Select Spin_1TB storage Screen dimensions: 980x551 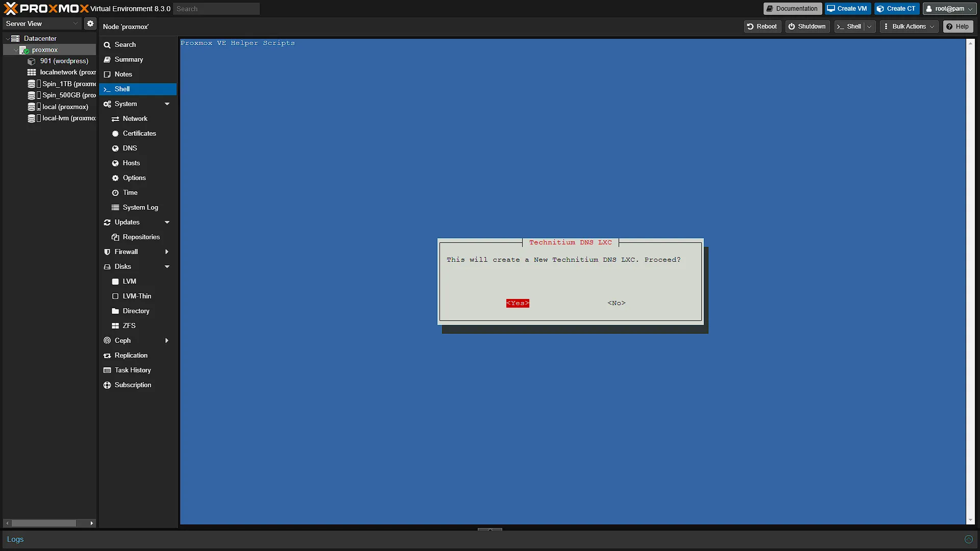tap(62, 84)
